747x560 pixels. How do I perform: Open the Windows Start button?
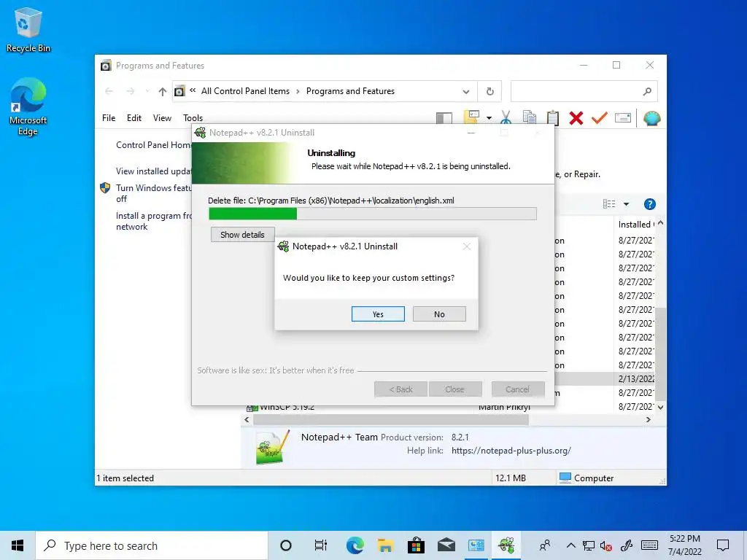pos(18,545)
